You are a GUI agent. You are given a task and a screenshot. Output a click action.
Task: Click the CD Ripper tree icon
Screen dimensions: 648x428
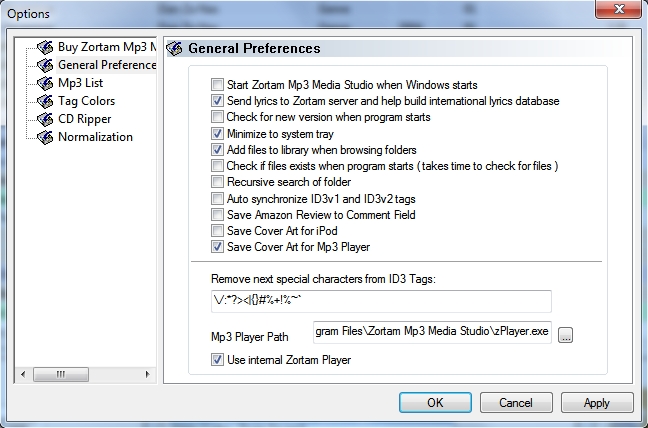tap(43, 119)
